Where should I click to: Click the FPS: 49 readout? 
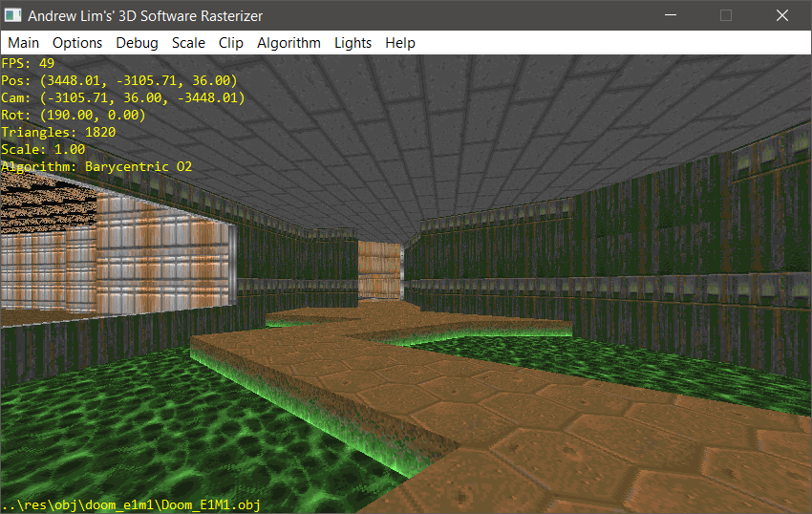[28, 63]
